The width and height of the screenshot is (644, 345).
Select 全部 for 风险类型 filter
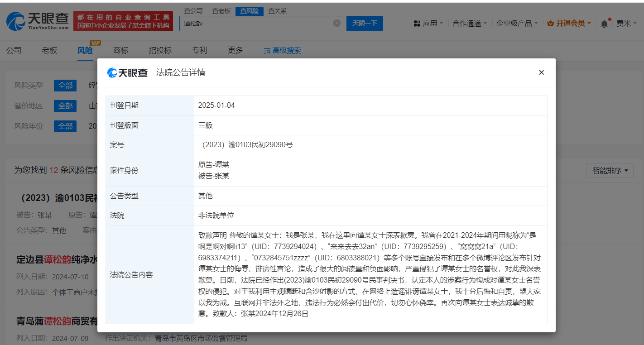[x=65, y=86]
